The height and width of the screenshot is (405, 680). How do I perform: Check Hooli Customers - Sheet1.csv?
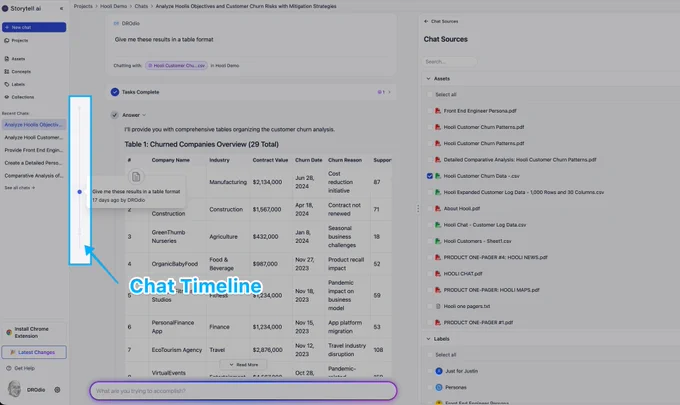(430, 241)
